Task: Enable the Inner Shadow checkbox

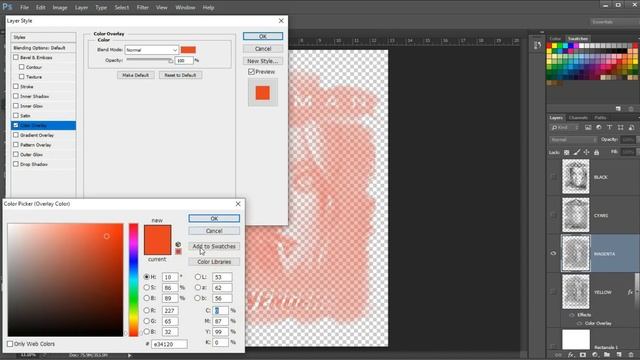Action: tap(16, 96)
